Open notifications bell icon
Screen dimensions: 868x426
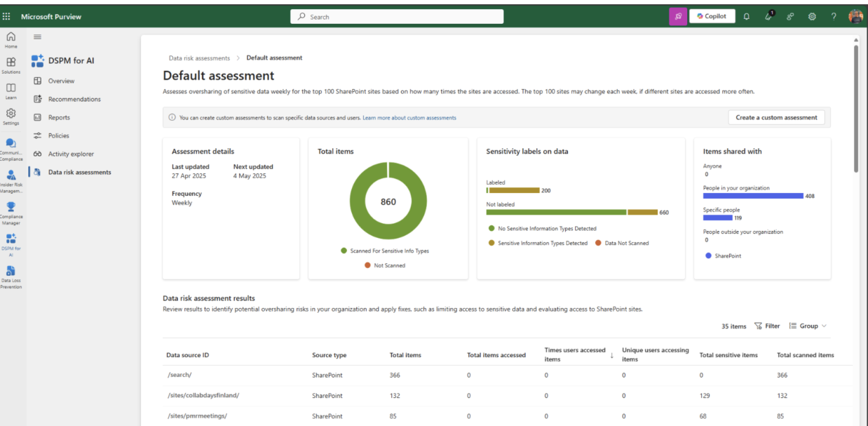[x=746, y=16]
